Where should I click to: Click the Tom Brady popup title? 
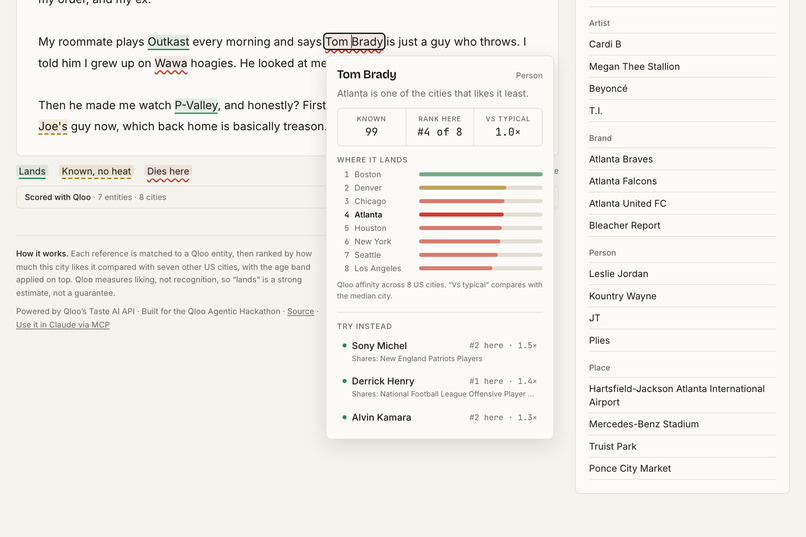pos(367,75)
